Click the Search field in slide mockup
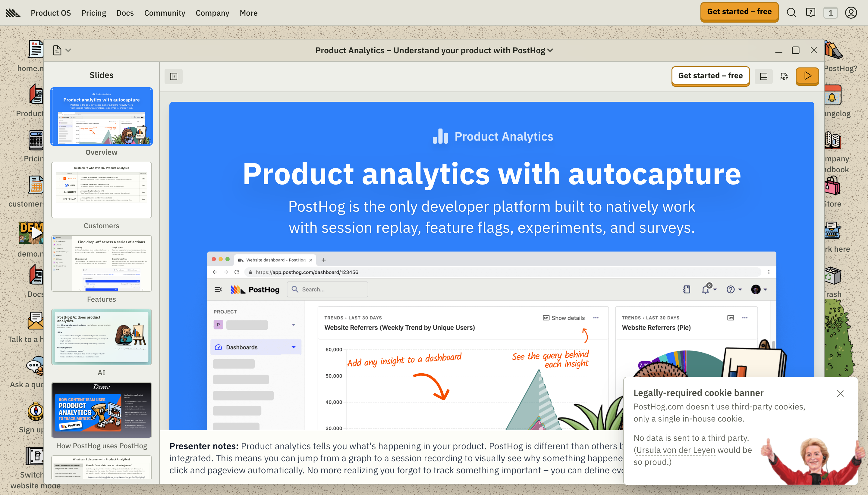The image size is (868, 495). pyautogui.click(x=327, y=289)
